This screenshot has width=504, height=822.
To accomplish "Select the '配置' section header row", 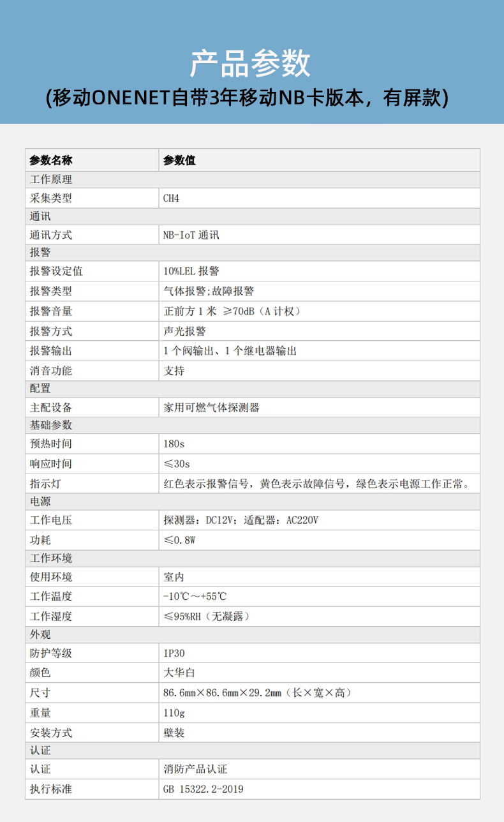I will pos(253,389).
